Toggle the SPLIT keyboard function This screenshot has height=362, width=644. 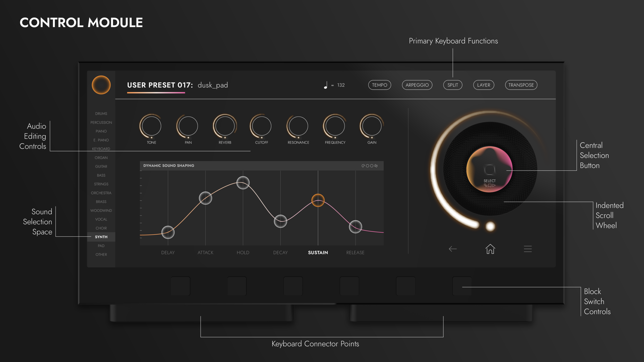click(x=453, y=85)
